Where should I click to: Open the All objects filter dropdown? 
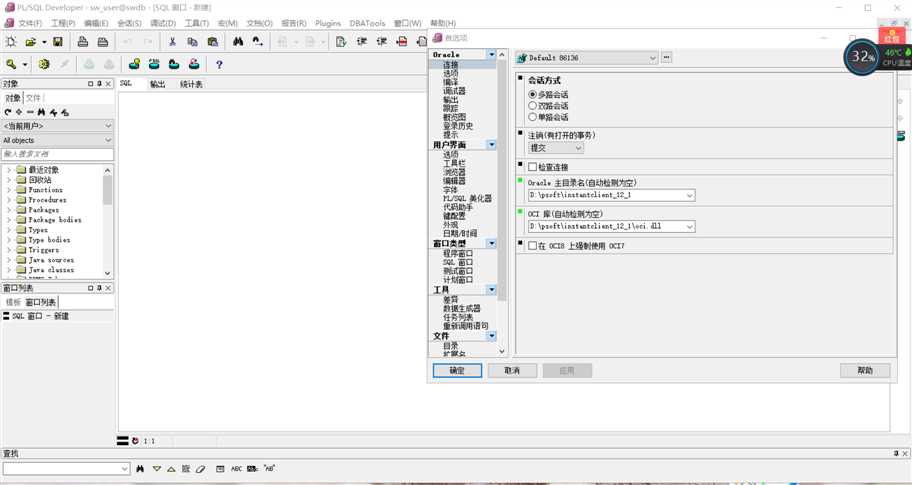[x=108, y=140]
